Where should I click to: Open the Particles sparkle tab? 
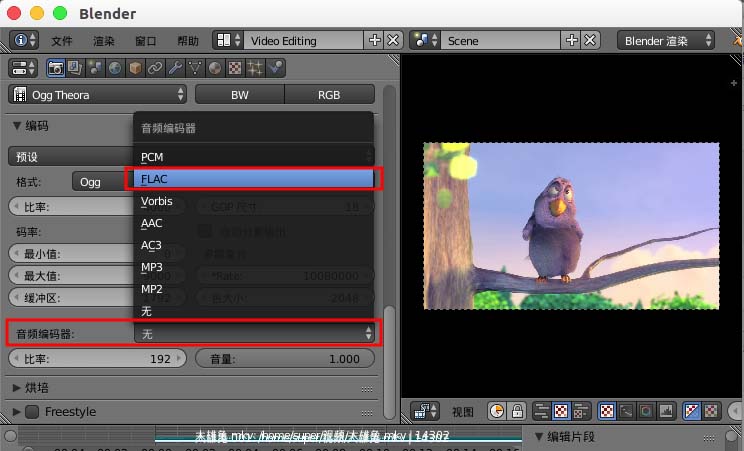point(255,68)
